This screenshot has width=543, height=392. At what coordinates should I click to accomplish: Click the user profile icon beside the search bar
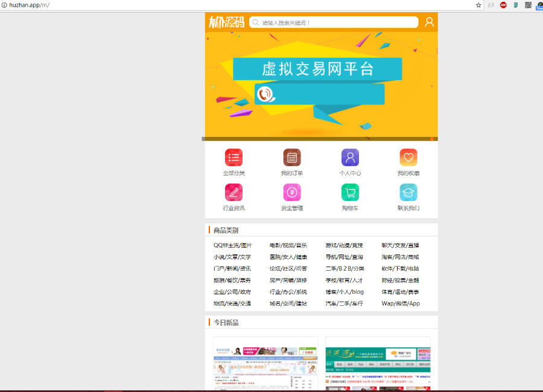(429, 22)
